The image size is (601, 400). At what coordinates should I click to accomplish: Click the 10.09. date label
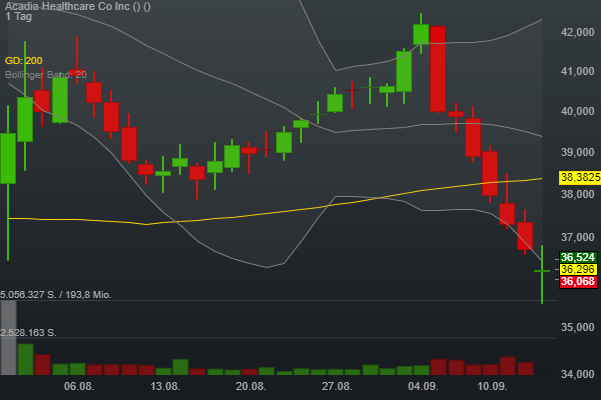tap(492, 386)
